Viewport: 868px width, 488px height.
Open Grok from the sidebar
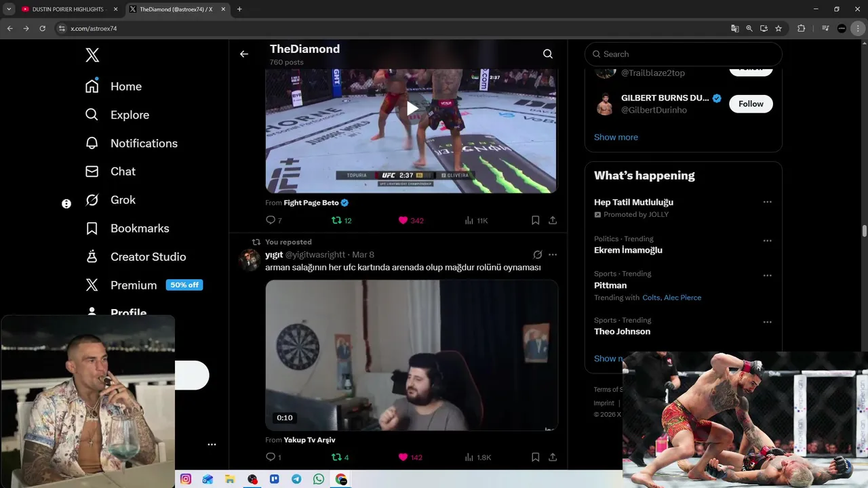[x=110, y=201]
